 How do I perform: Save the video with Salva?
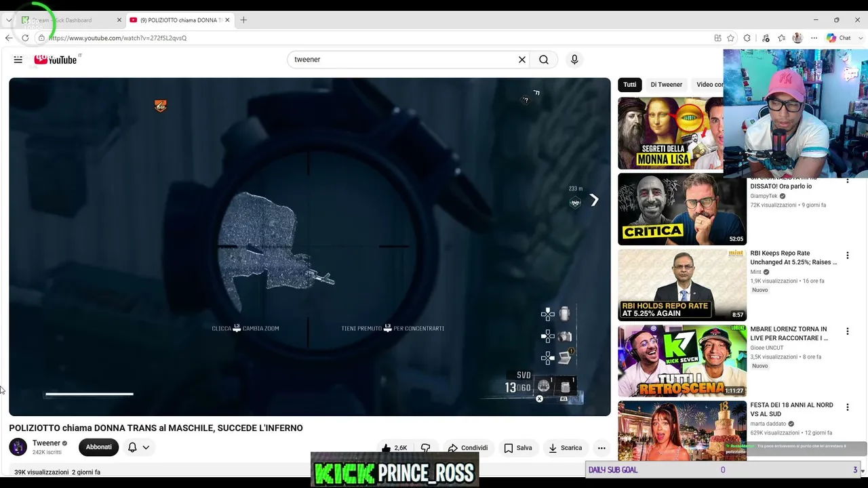coord(517,448)
